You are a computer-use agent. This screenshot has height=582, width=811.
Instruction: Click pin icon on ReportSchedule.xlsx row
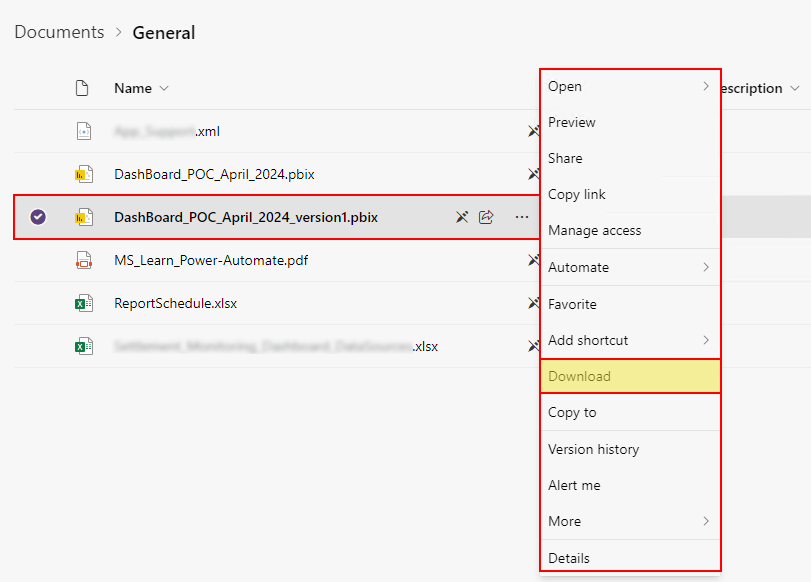[x=533, y=303]
